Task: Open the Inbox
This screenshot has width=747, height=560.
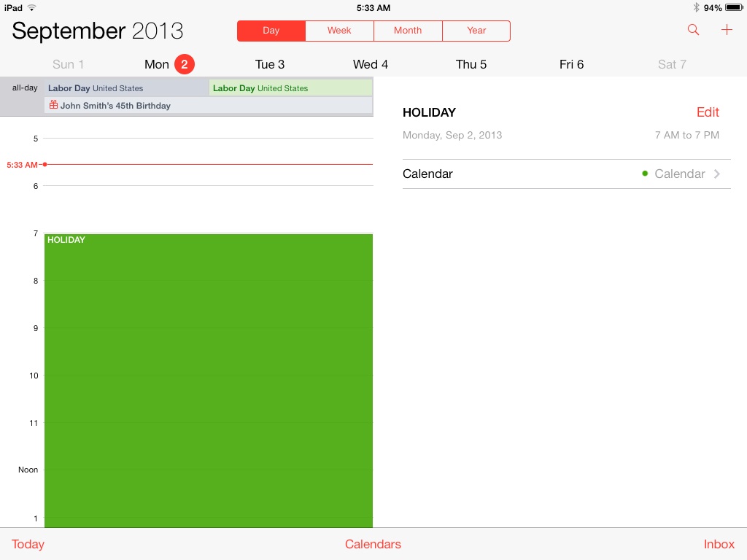Action: [x=719, y=544]
